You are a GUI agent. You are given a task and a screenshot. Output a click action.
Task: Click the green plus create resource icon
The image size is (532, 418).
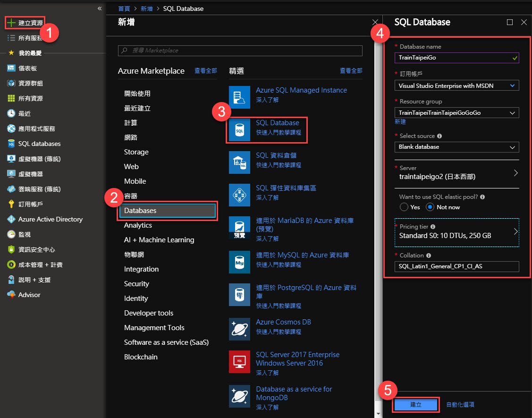coord(11,23)
